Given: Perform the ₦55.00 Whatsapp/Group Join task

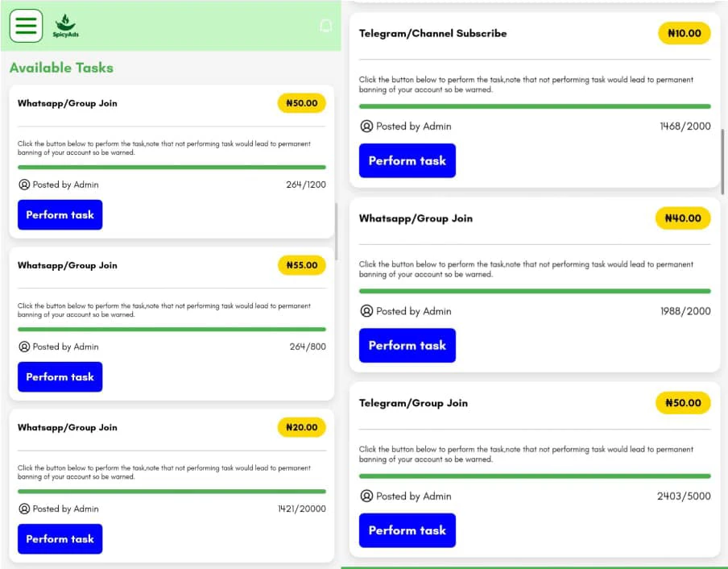Looking at the screenshot, I should coord(60,377).
